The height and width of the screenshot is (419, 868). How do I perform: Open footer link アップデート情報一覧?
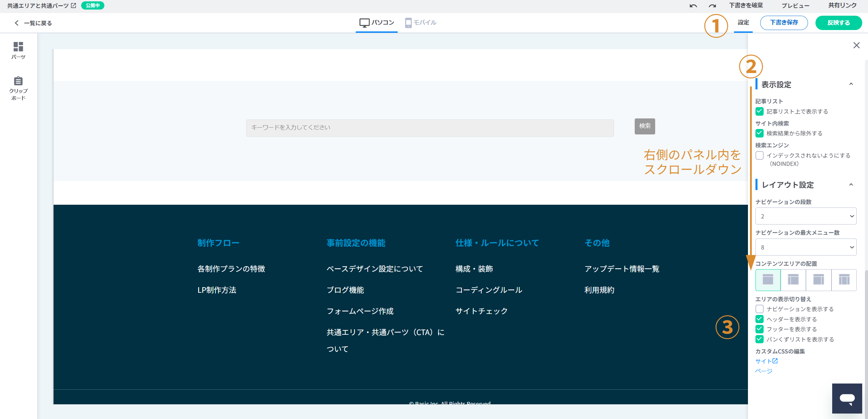point(622,269)
